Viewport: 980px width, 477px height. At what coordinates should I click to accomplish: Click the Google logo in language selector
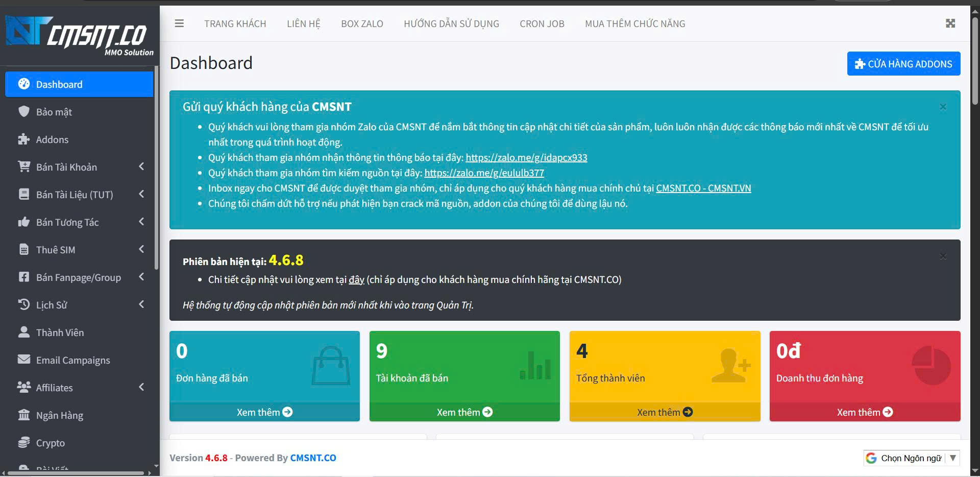871,458
